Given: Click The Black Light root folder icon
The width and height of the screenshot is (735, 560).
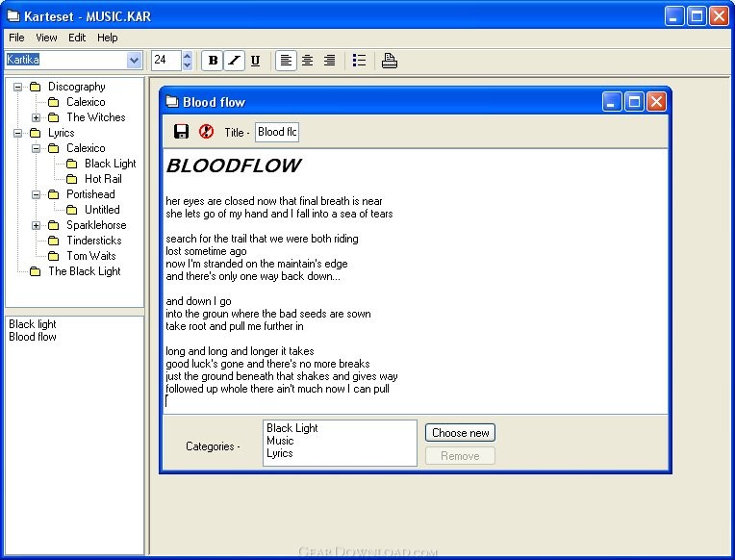Looking at the screenshot, I should [x=36, y=271].
